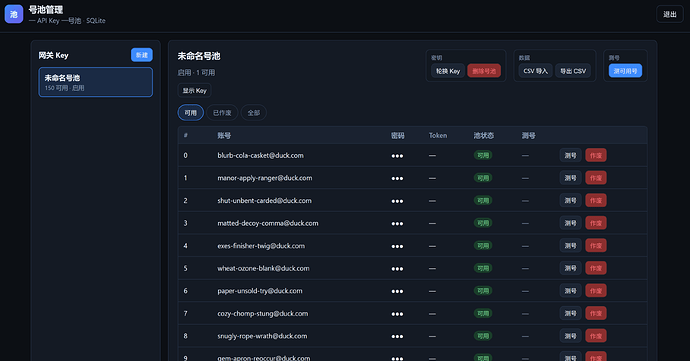Click 测号 for manor-apply-ranger@duck.com

[x=571, y=178]
